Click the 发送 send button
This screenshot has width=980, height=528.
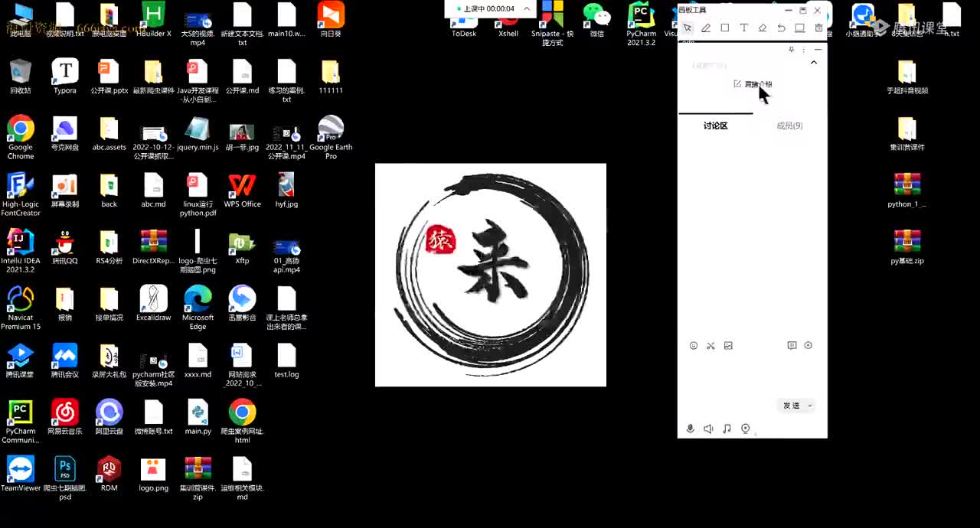click(791, 406)
